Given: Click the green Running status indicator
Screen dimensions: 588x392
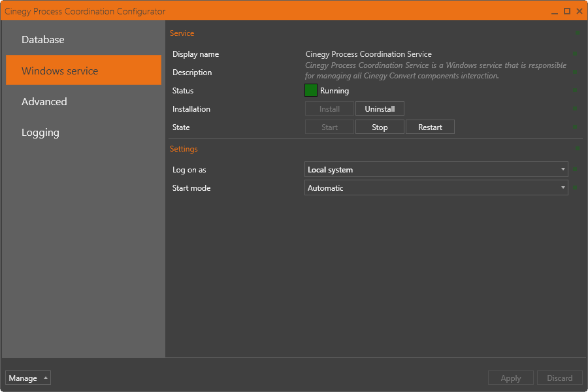Looking at the screenshot, I should point(311,90).
